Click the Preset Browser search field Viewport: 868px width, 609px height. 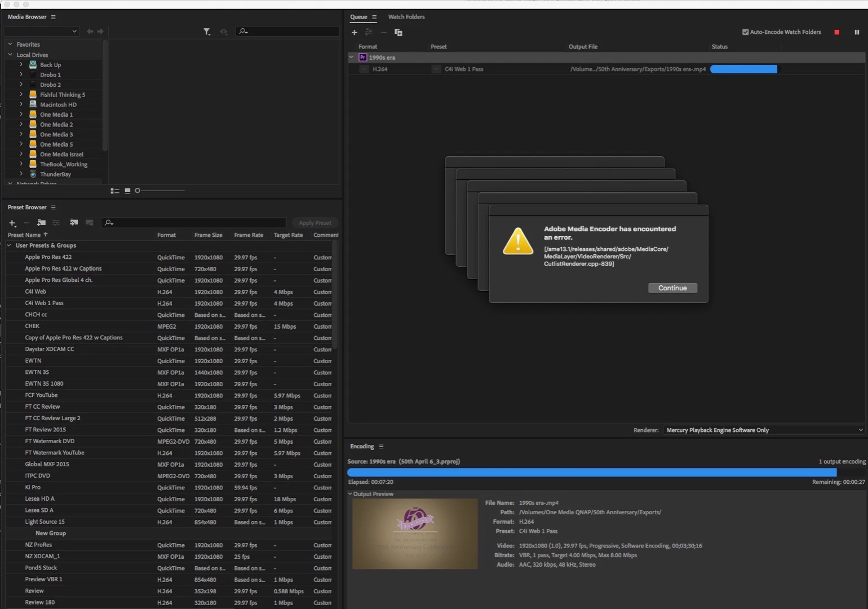pyautogui.click(x=194, y=223)
